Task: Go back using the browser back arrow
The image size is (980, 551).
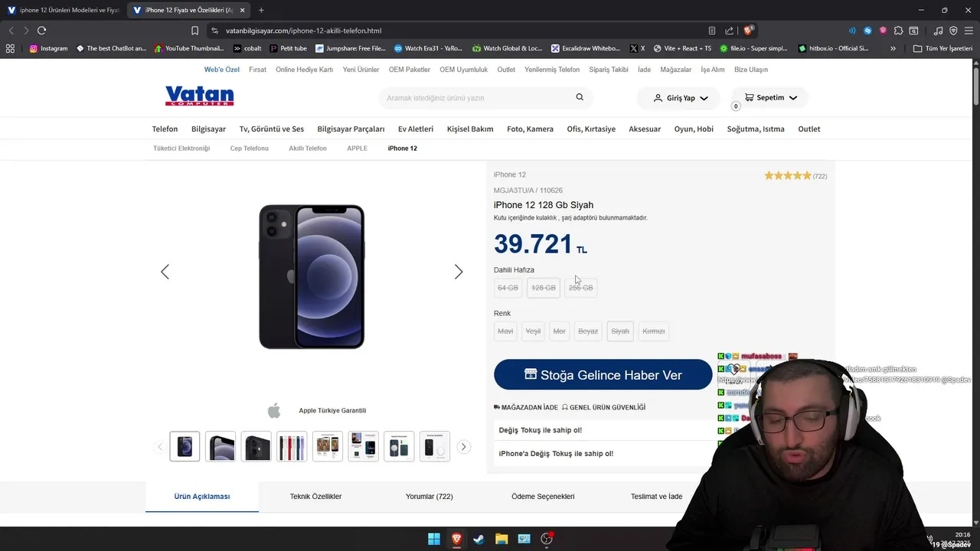Action: (x=11, y=31)
